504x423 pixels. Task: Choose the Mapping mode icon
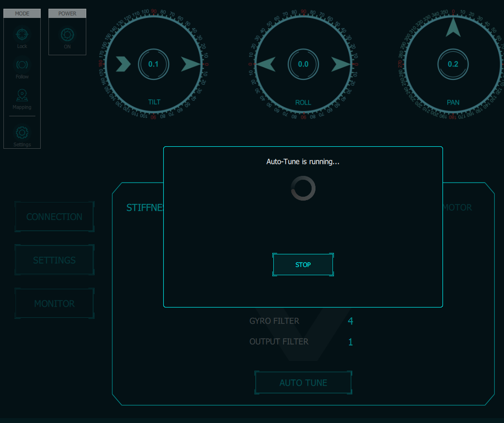click(x=22, y=95)
